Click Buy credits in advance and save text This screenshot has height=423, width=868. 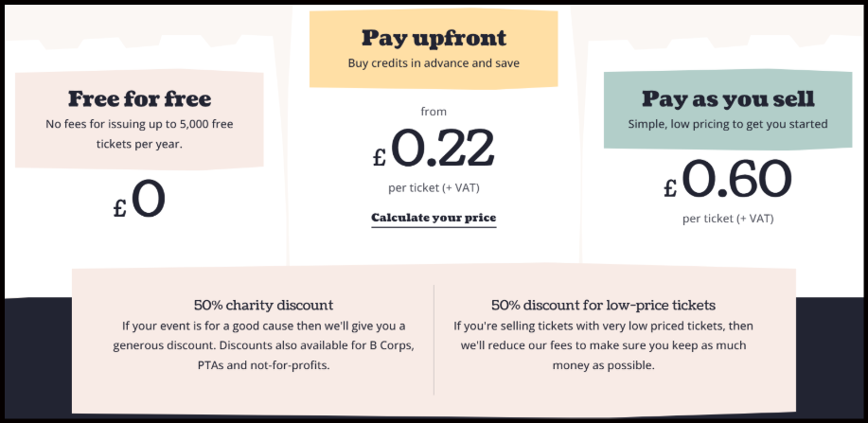tap(434, 63)
